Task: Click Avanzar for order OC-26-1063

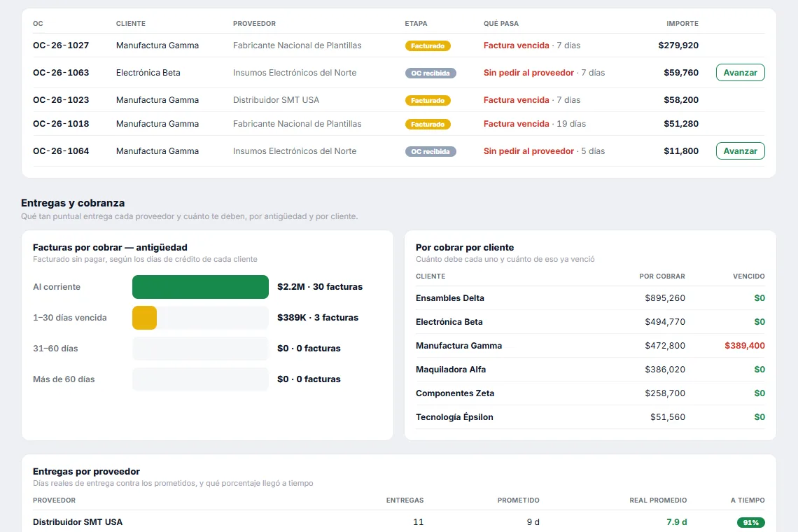Action: pyautogui.click(x=740, y=72)
